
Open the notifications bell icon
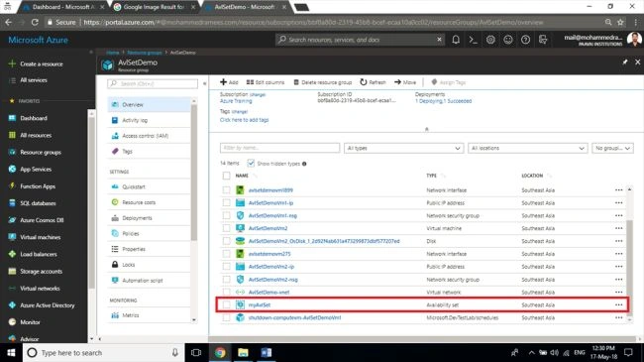coord(456,40)
